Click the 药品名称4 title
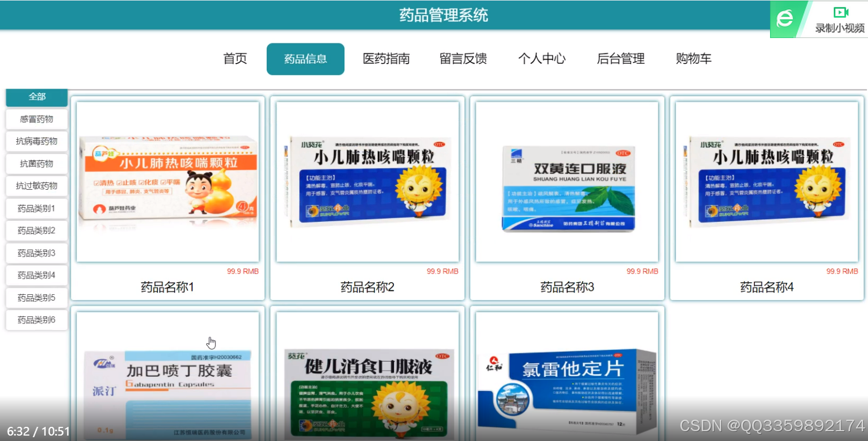This screenshot has height=441, width=868. [767, 287]
